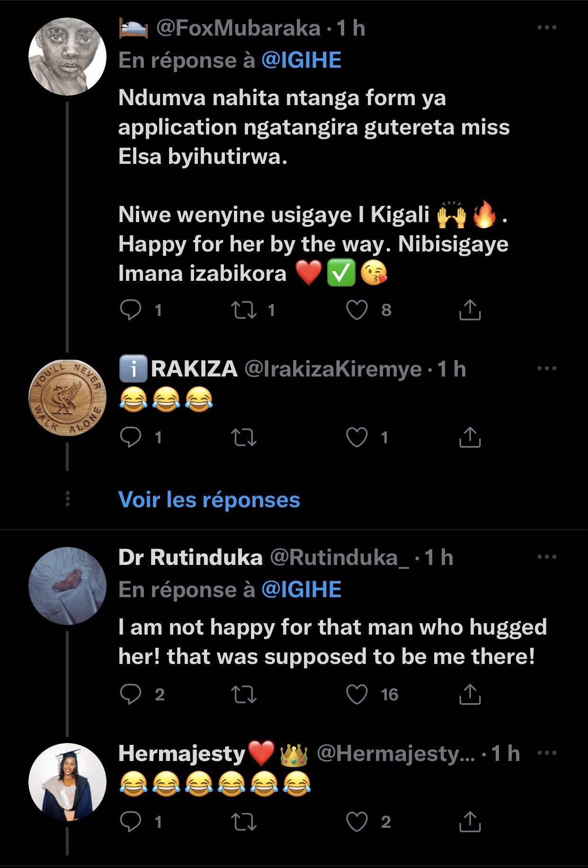Share FoxMubaraka's tweet
Image resolution: width=588 pixels, height=868 pixels.
[x=470, y=310]
